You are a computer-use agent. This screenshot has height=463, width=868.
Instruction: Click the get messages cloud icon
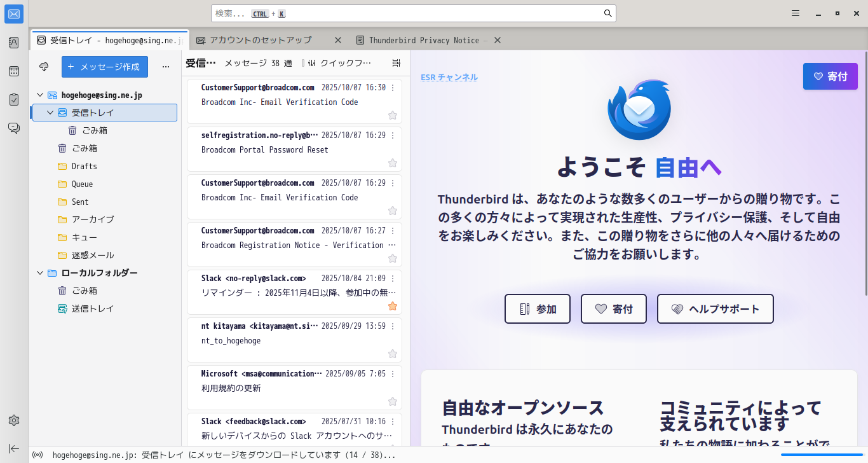[44, 66]
